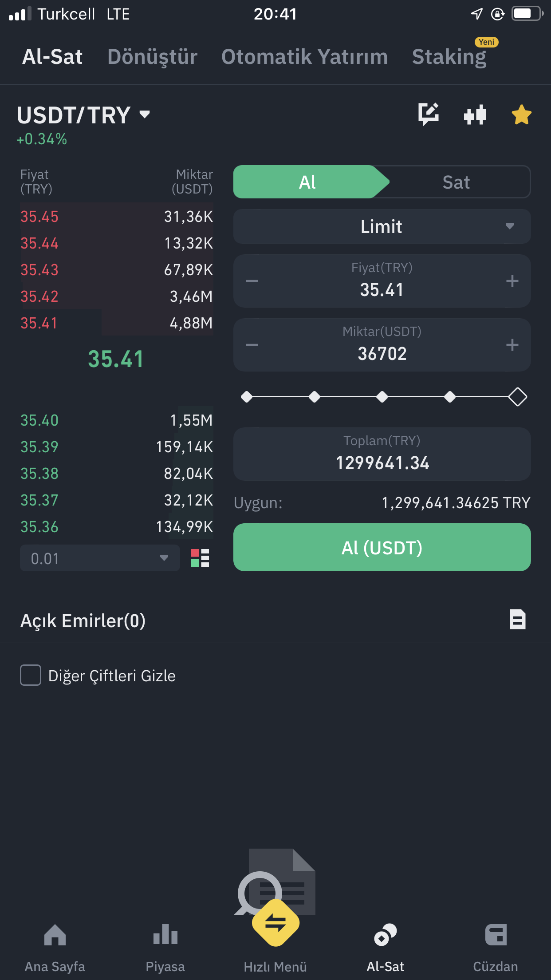Toggle the favorite star for USDT/TRY
The height and width of the screenshot is (980, 551).
point(521,115)
